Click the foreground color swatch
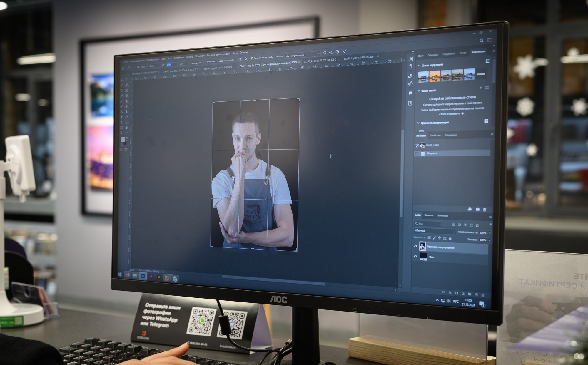 pos(123,140)
